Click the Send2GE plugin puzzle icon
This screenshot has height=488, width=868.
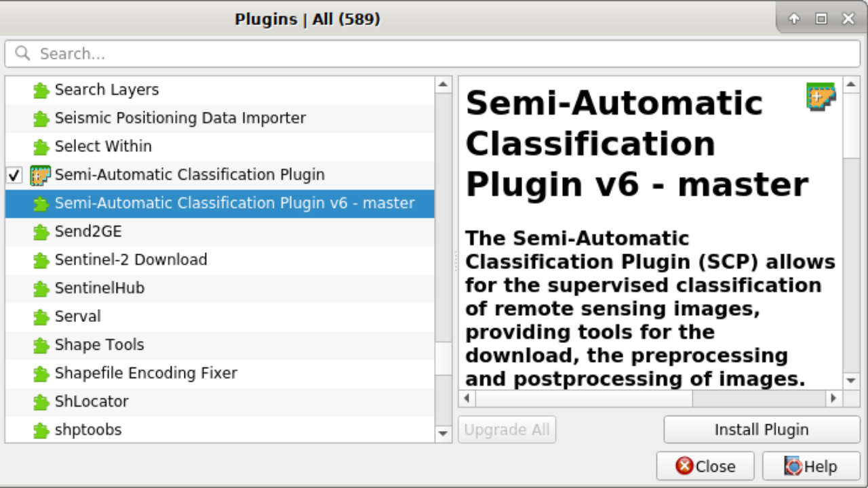(x=41, y=232)
